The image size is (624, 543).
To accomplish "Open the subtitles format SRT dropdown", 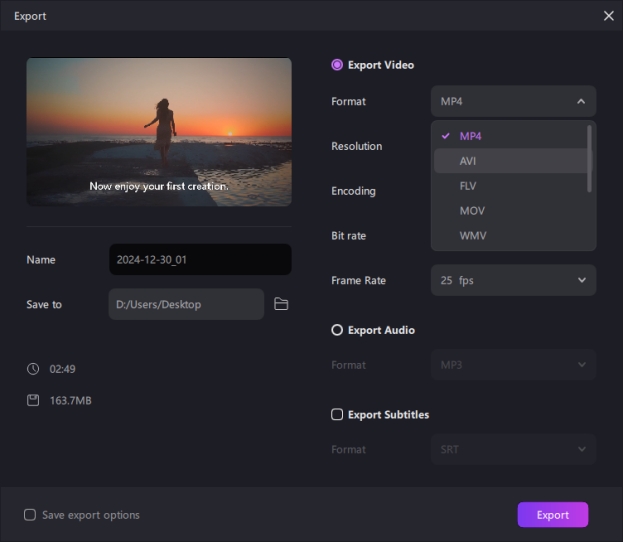I will (513, 450).
